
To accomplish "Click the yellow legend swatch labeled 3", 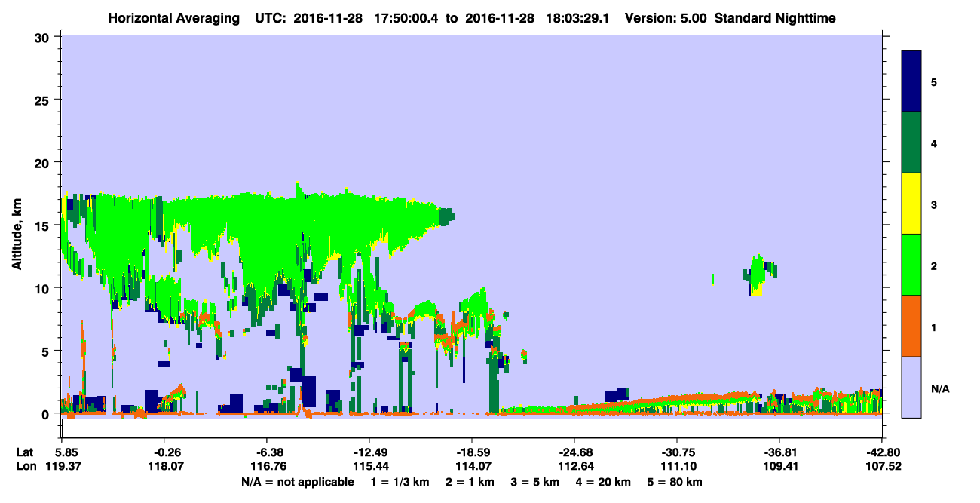I will [911, 204].
